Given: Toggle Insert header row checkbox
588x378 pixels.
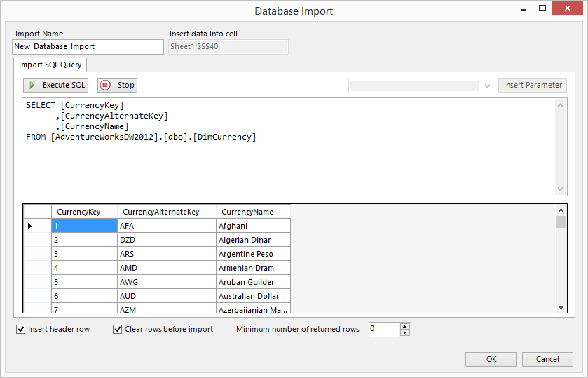Looking at the screenshot, I should click(x=21, y=329).
